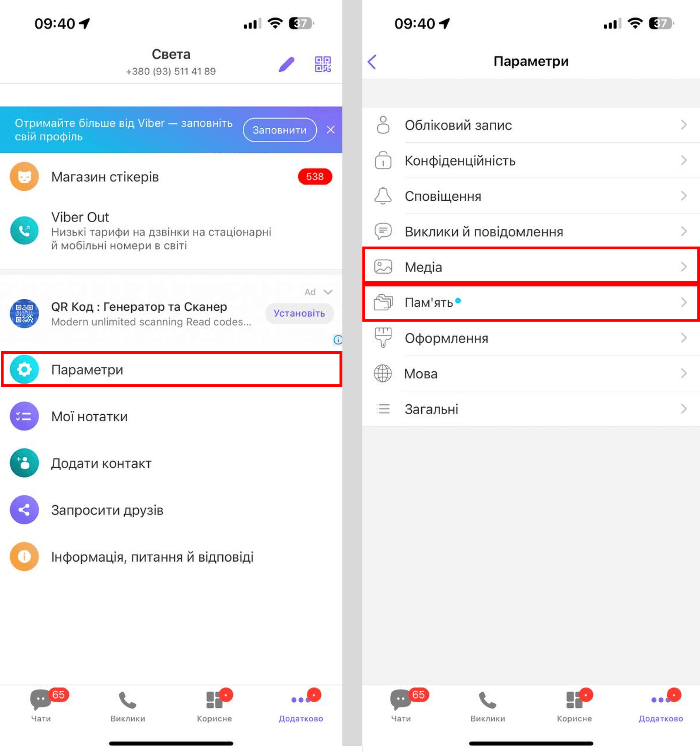700x752 pixels.
Task: Open Інформація, питання й відповіді info icon
Action: pyautogui.click(x=24, y=556)
